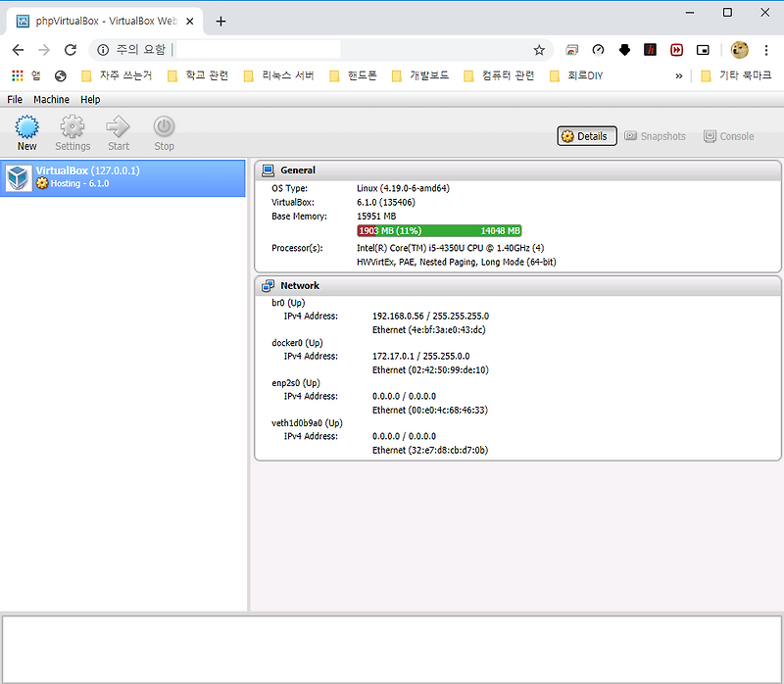Viewport: 784px width, 684px height.
Task: Click the site info warning icon
Action: pyautogui.click(x=103, y=50)
